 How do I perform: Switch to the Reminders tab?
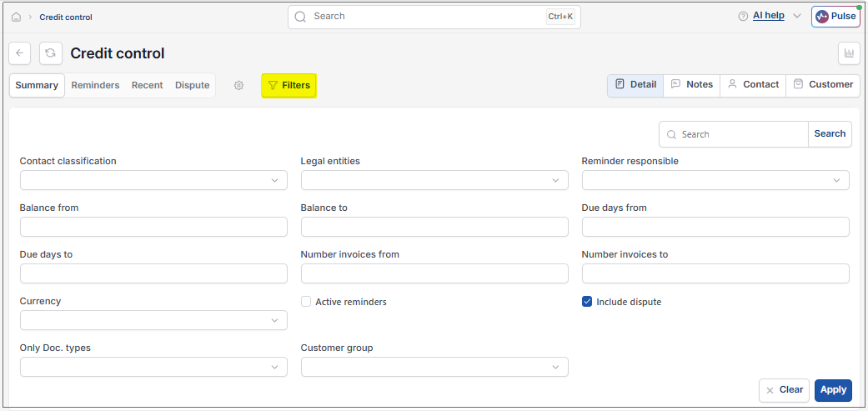coord(95,86)
